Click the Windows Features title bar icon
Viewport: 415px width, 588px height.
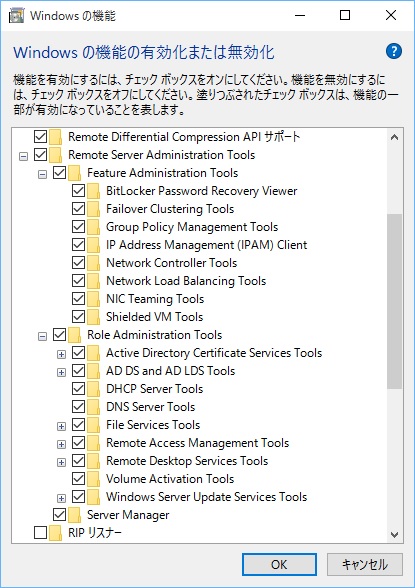pyautogui.click(x=16, y=16)
